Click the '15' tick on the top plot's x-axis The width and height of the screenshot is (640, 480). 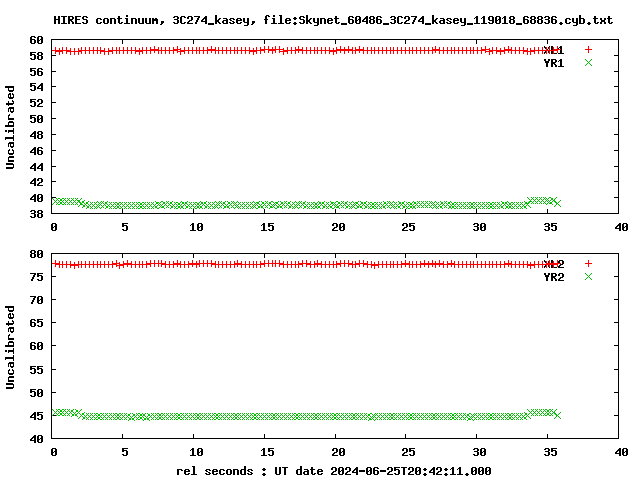[267, 227]
